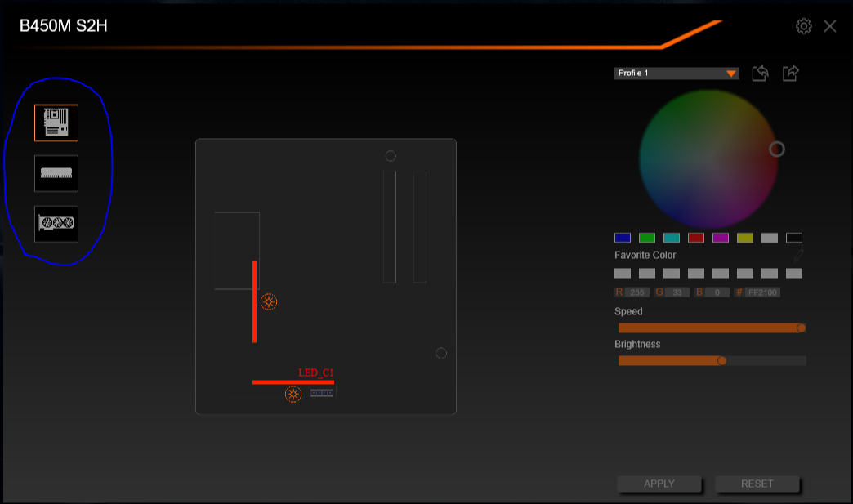This screenshot has height=504, width=853.
Task: Select the vertical red LED strip
Action: point(254,301)
